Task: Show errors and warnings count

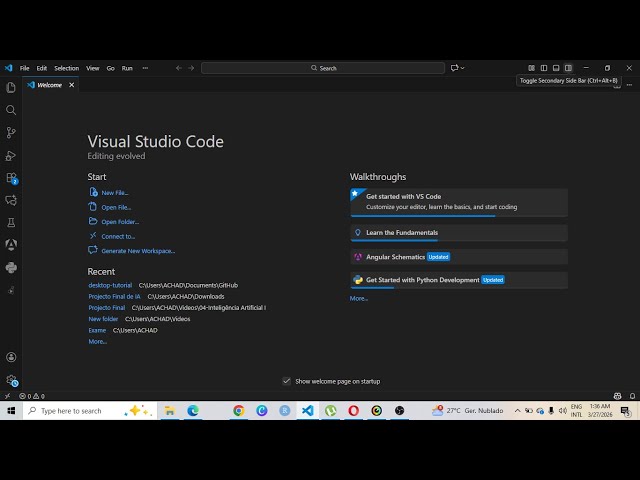Action: pyautogui.click(x=32, y=396)
